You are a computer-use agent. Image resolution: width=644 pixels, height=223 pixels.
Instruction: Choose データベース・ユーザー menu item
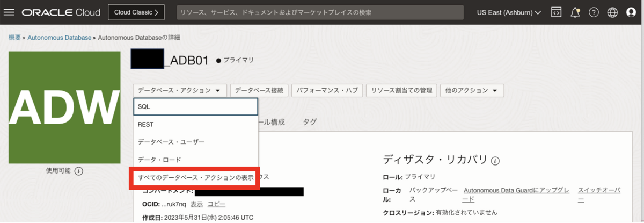[x=196, y=142]
